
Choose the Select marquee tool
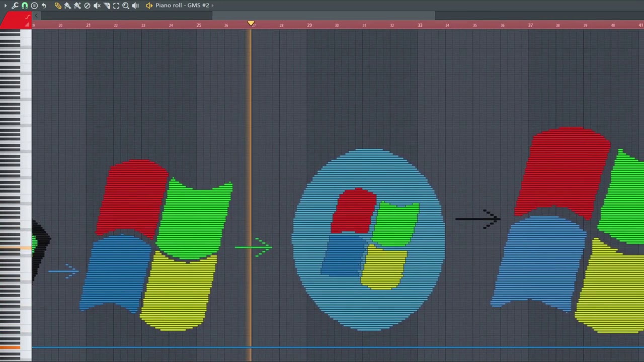116,6
